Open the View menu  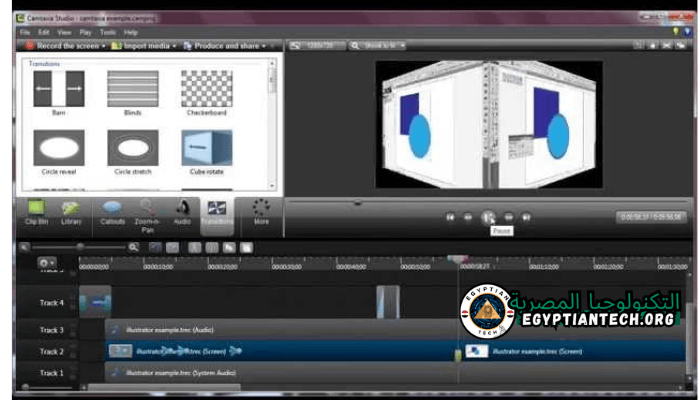pos(64,32)
